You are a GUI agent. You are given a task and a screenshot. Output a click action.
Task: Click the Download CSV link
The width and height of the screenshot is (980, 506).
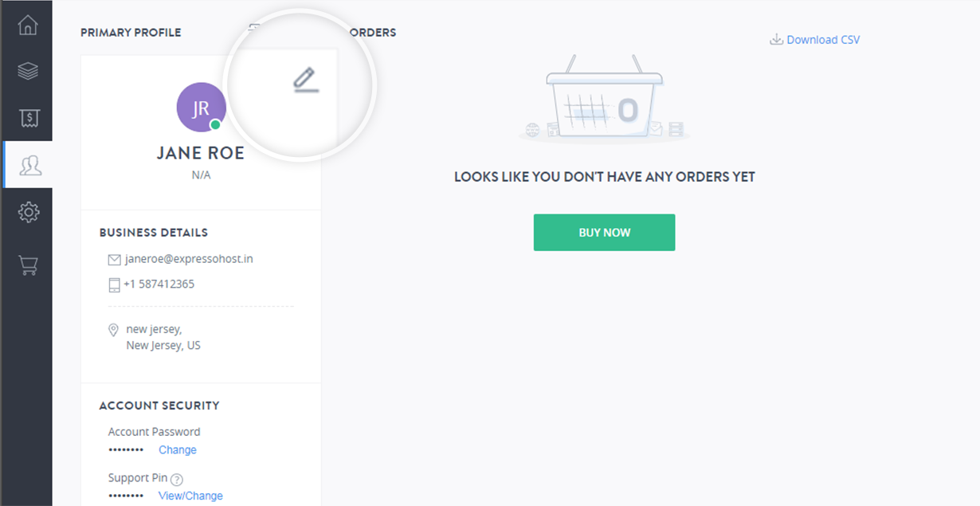823,40
